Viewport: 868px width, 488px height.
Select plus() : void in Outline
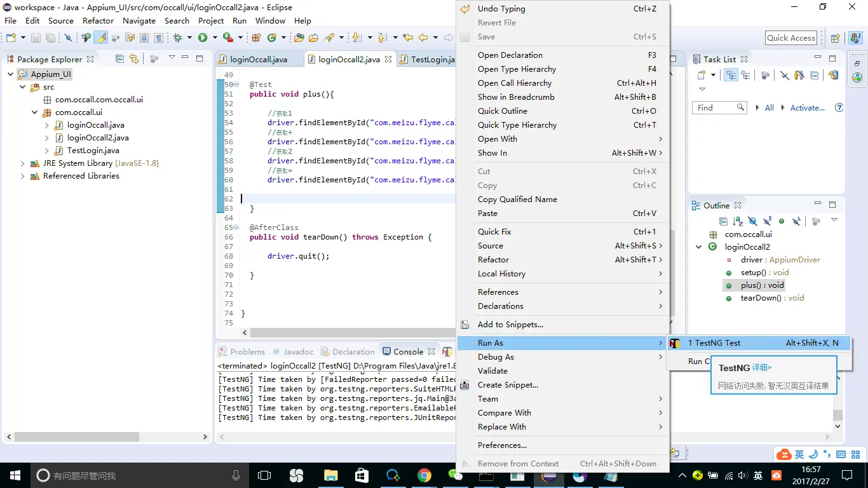point(762,285)
